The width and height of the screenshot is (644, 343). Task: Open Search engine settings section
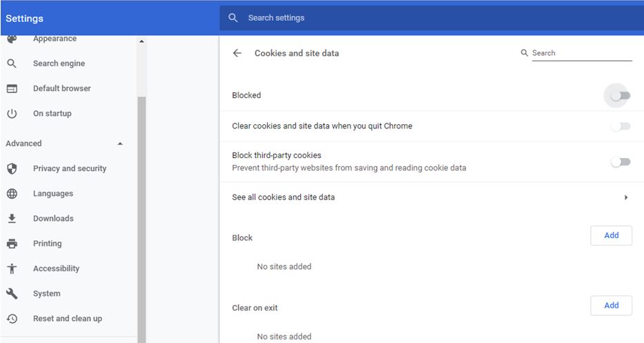[x=59, y=63]
